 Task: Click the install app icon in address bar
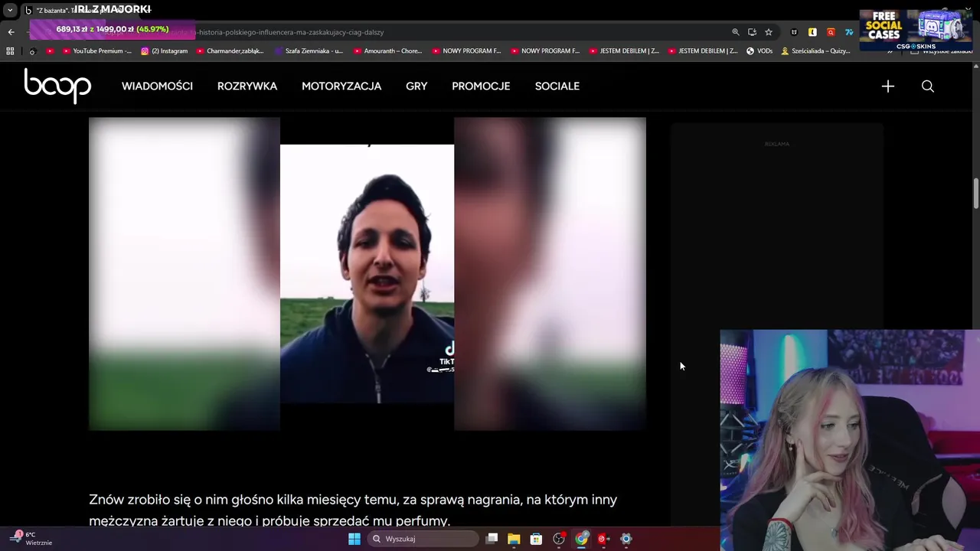[752, 32]
